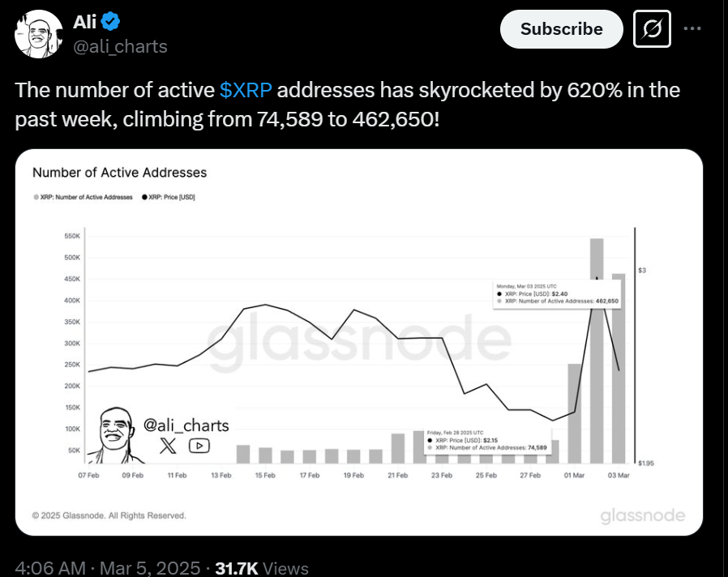Click the glassnode logo at chart bottom
The width and height of the screenshot is (728, 577).
pyautogui.click(x=643, y=515)
